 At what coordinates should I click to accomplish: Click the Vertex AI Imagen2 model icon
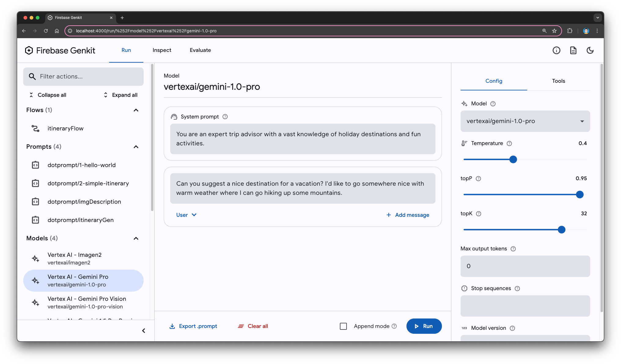[x=35, y=258]
